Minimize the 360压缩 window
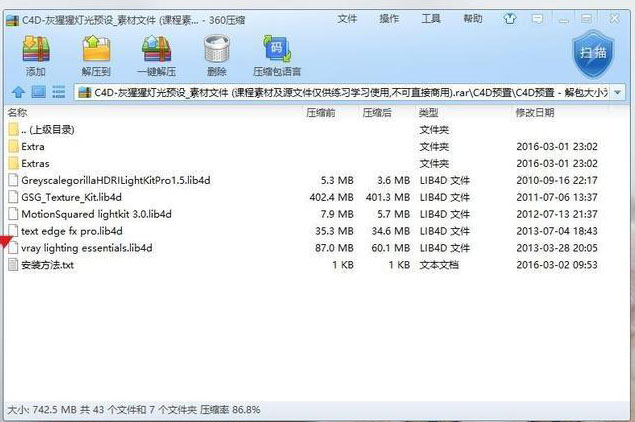The width and height of the screenshot is (635, 422). pyautogui.click(x=564, y=19)
